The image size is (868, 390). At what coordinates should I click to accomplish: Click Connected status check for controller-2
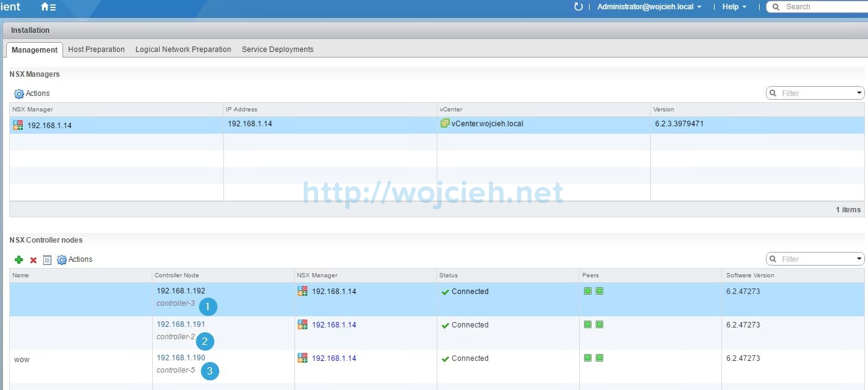click(445, 325)
